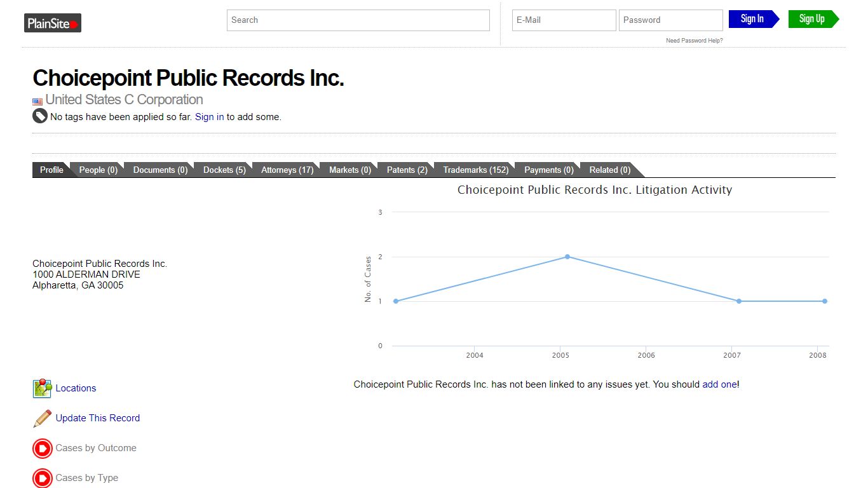This screenshot has width=868, height=488.
Task: Click the blue Sign In button
Action: point(754,19)
